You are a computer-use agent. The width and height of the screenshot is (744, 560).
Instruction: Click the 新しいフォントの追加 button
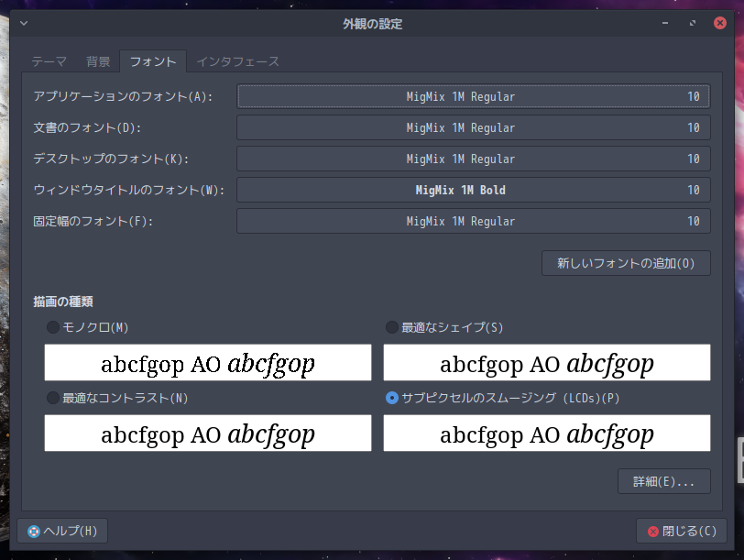coord(625,263)
